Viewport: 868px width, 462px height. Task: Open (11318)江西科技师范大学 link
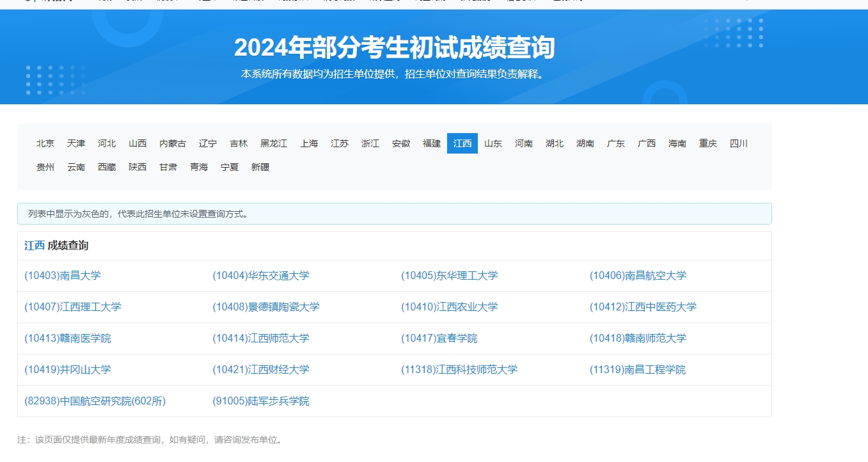point(459,370)
